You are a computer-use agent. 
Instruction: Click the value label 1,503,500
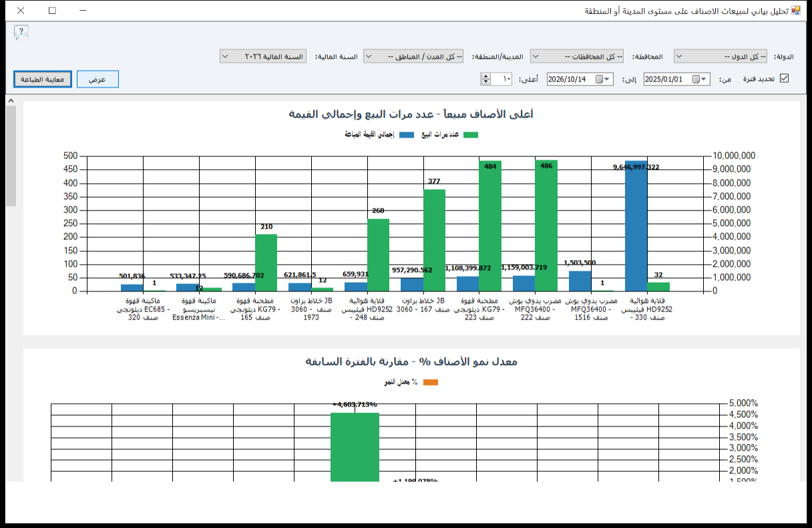(x=580, y=263)
